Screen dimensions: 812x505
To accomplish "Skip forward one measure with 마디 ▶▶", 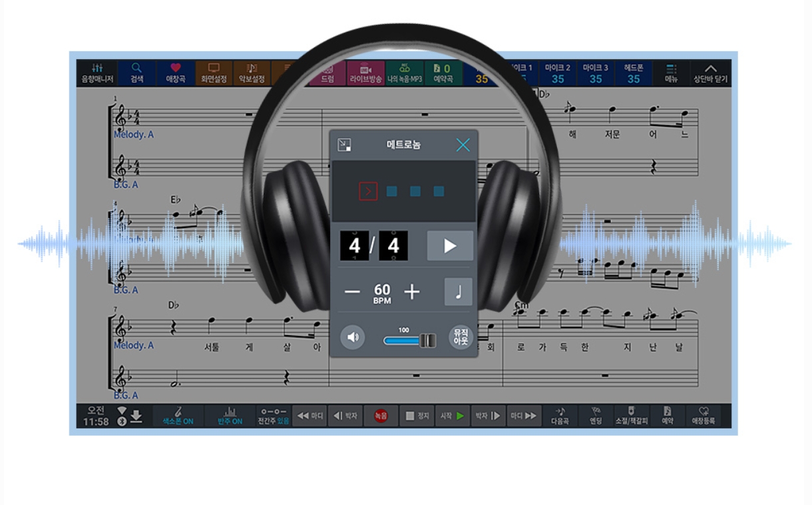I will 524,416.
